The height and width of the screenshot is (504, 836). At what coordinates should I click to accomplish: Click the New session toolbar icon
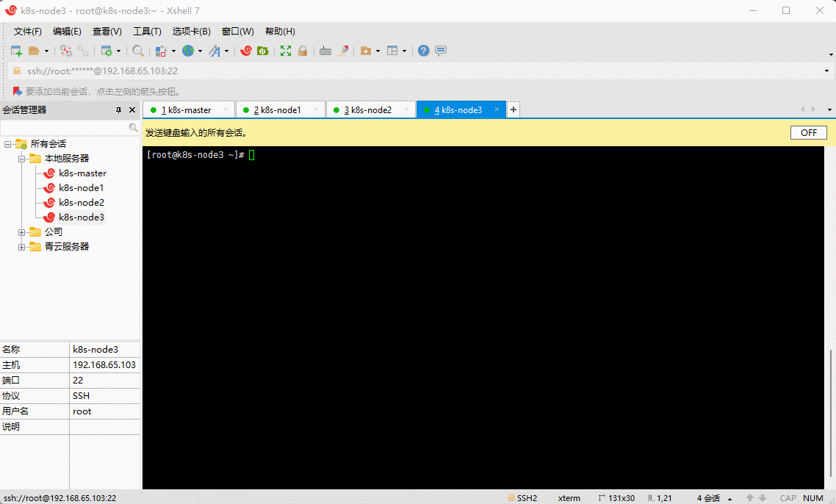(x=16, y=51)
